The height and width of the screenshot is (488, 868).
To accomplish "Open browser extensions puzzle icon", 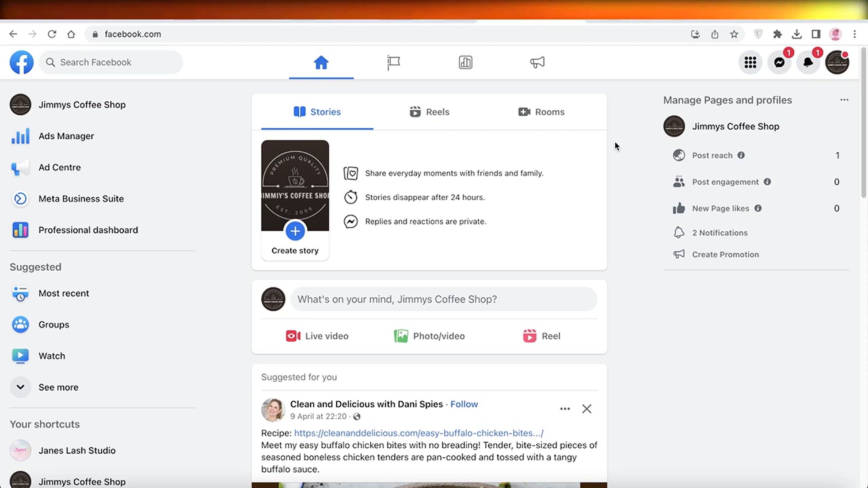I will pos(778,34).
